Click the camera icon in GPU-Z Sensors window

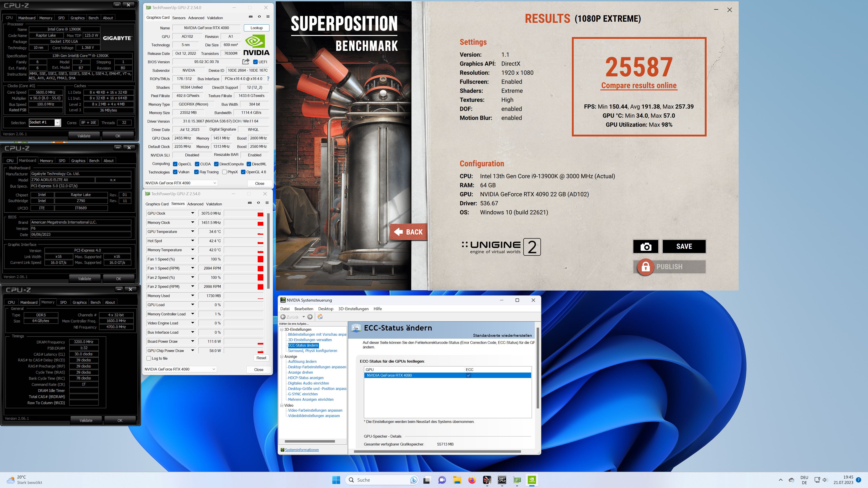250,203
